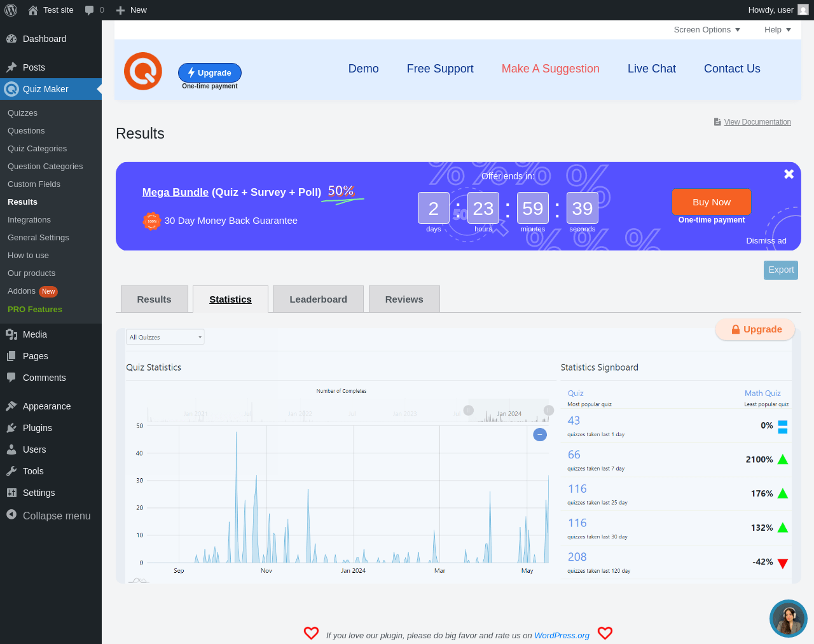The width and height of the screenshot is (814, 644).
Task: Open the Demo link
Action: coord(364,69)
